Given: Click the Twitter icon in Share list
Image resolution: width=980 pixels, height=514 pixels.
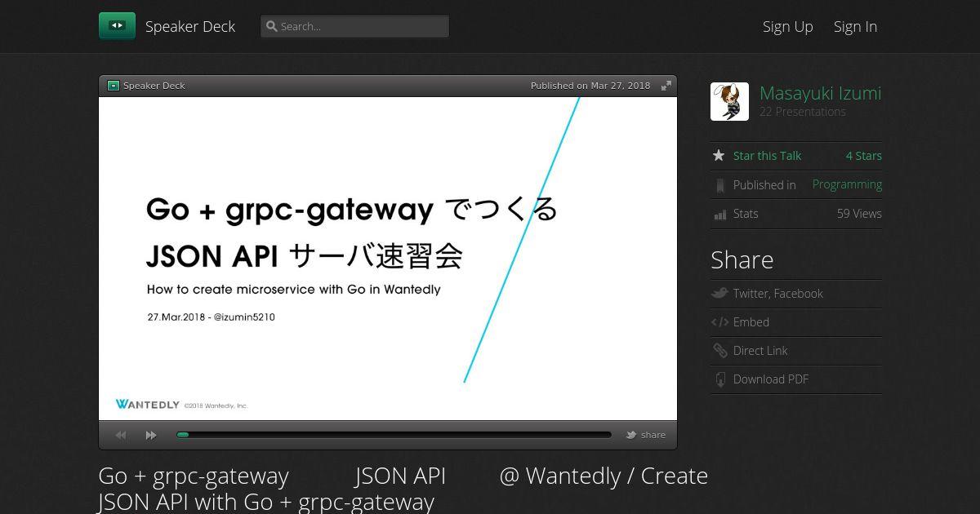Looking at the screenshot, I should (719, 293).
